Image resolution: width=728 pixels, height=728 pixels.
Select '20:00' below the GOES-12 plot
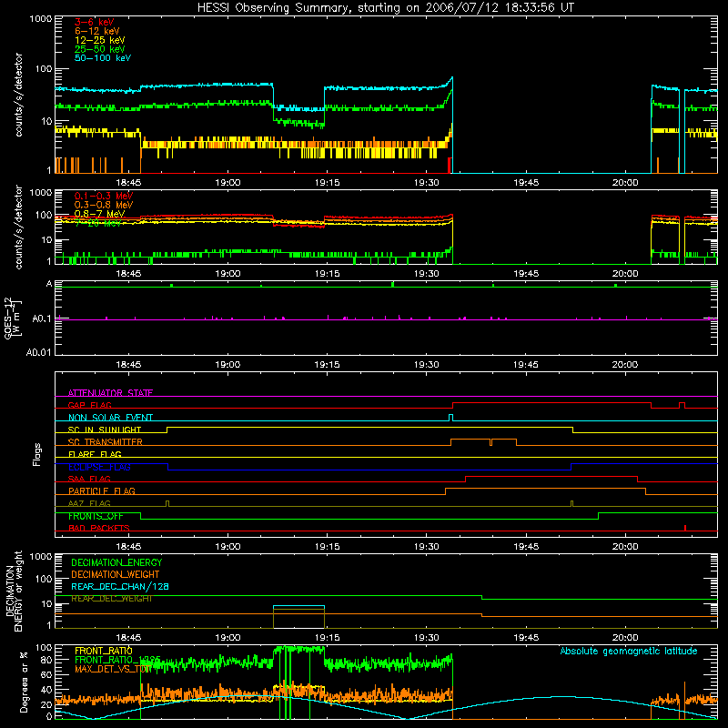625,365
